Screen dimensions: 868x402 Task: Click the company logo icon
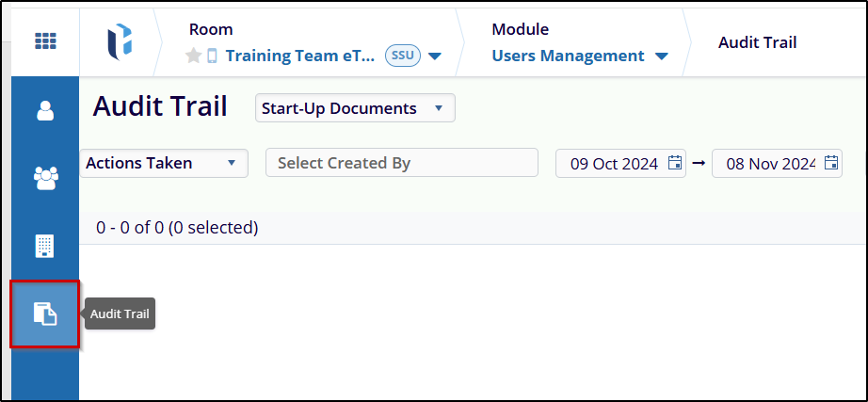(120, 42)
